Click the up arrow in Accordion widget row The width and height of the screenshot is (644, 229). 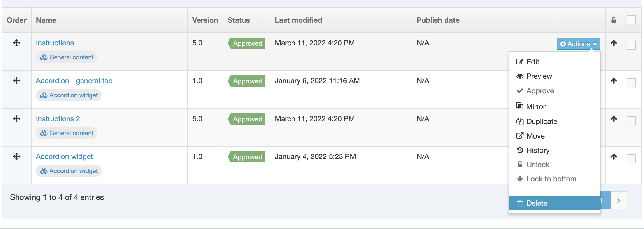coord(614,157)
